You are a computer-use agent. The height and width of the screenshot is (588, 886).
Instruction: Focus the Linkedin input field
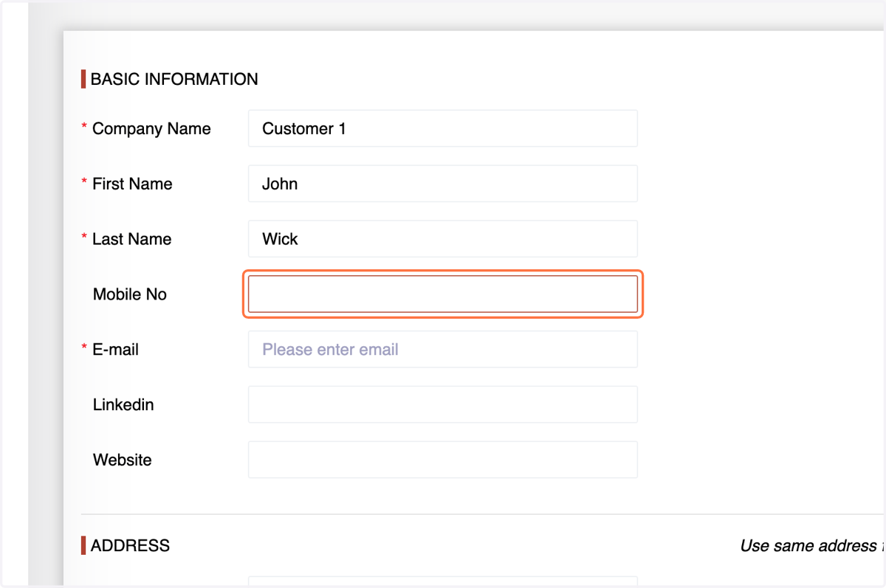pos(442,404)
